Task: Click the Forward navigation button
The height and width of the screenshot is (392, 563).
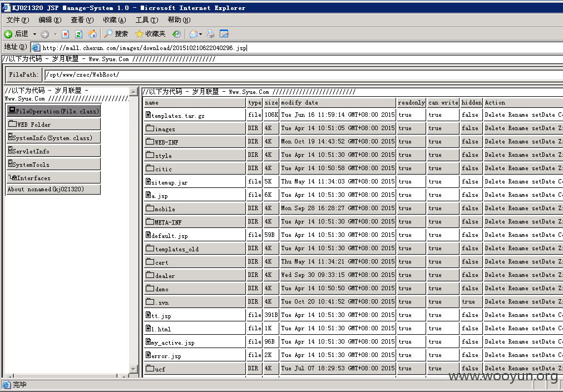Action: pos(45,34)
